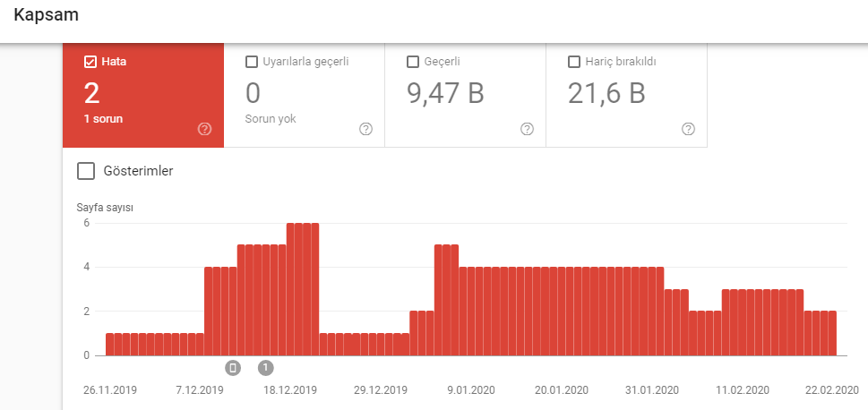Screen dimensions: 868x410
Task: Open help icon on Hariç bırakıldı card
Action: [x=688, y=129]
